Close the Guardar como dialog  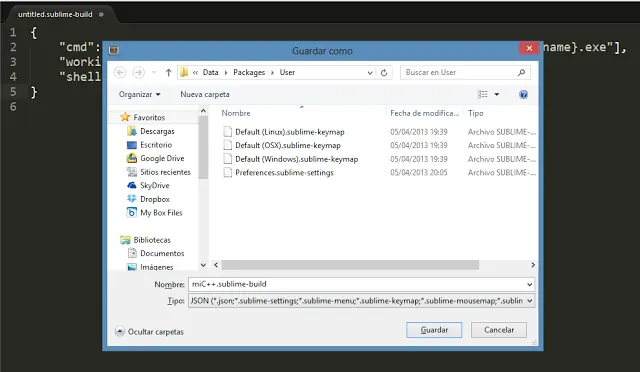click(x=529, y=48)
